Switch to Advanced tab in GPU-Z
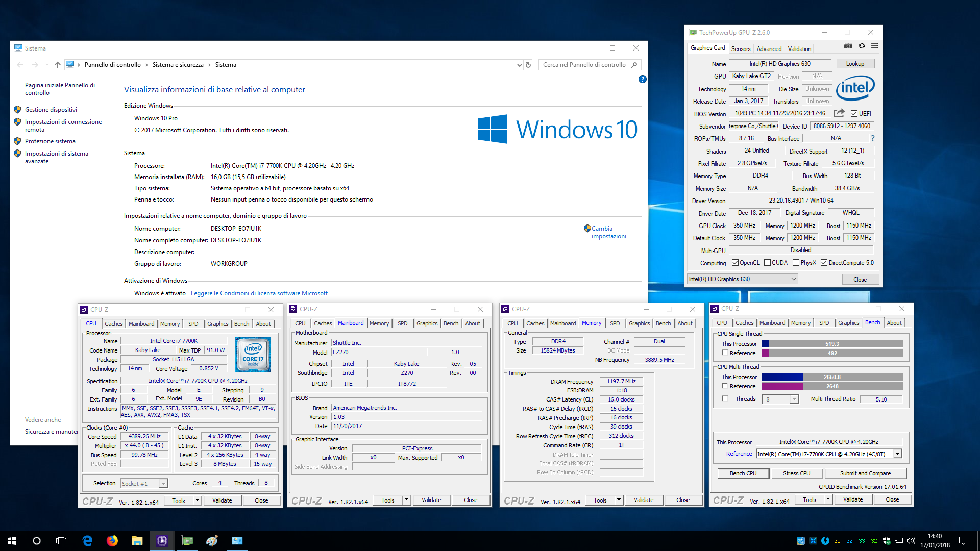Screen dimensions: 980x551 click(769, 49)
